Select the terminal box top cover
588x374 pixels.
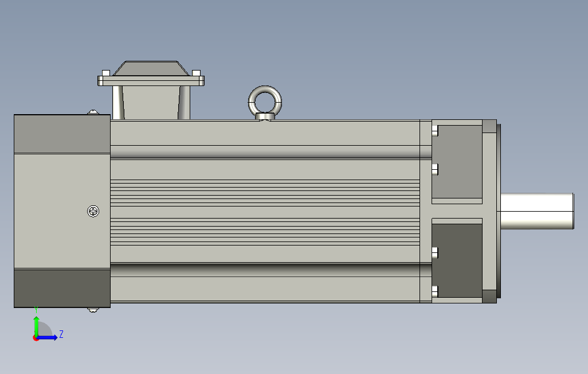(151, 68)
